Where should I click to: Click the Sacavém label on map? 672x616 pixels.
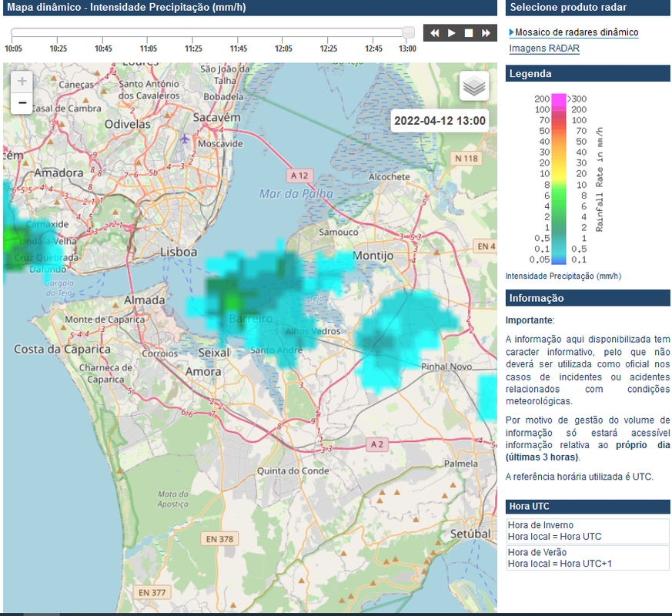(216, 118)
